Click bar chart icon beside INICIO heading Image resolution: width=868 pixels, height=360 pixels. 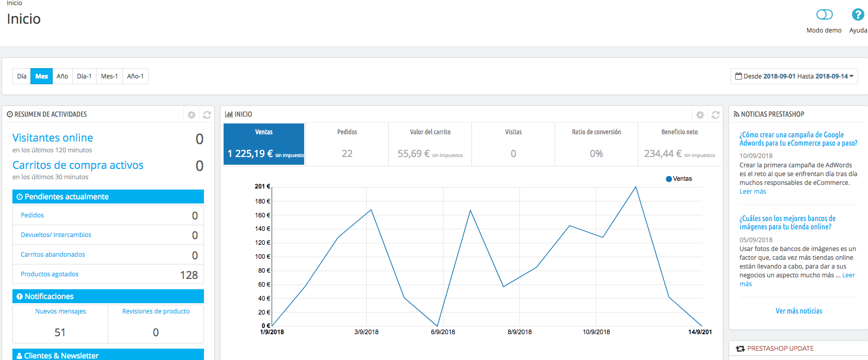pos(229,114)
